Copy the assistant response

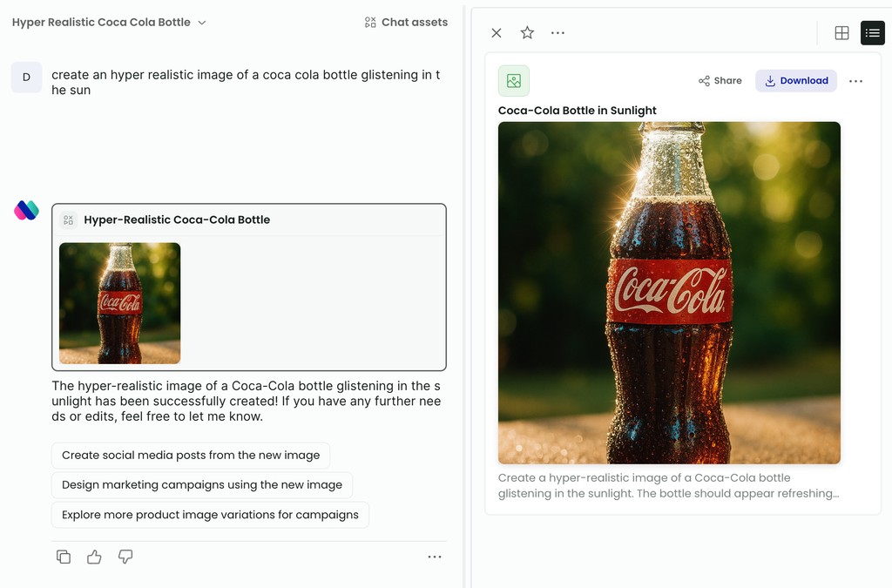click(64, 557)
